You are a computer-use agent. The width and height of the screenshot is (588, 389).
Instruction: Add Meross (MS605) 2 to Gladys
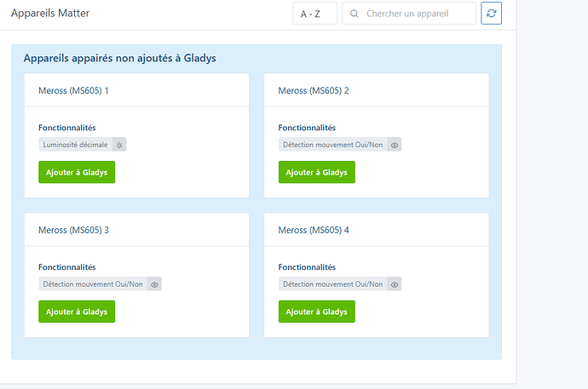(317, 172)
